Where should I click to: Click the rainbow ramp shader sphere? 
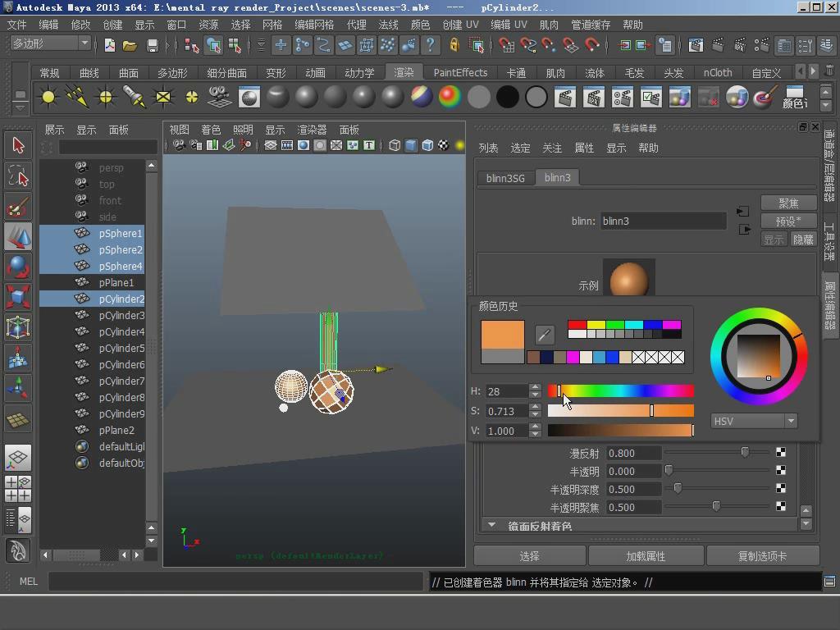coord(450,97)
